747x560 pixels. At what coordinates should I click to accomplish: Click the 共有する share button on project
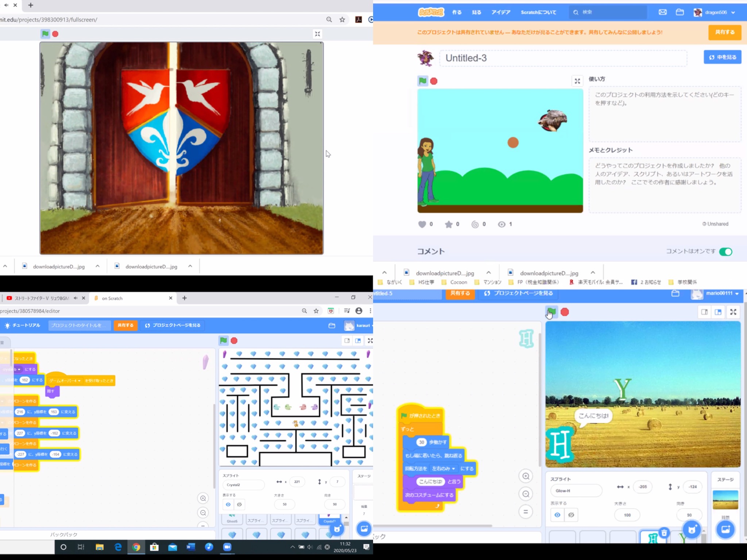(x=724, y=32)
